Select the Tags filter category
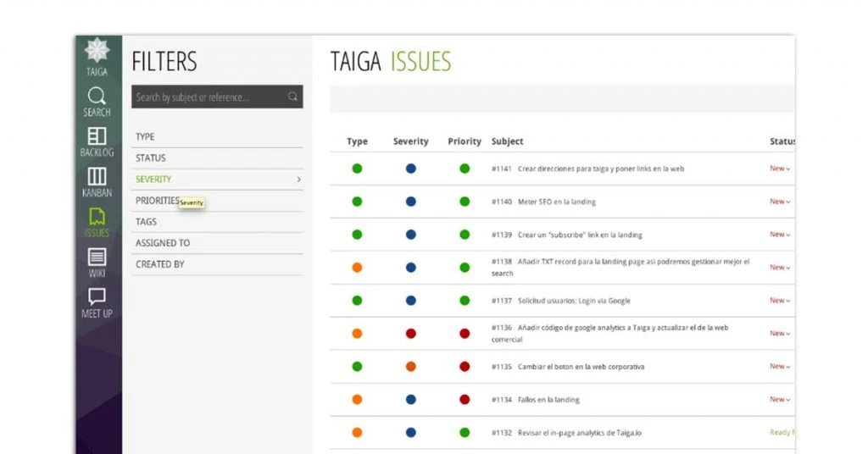868x454 pixels. [146, 222]
